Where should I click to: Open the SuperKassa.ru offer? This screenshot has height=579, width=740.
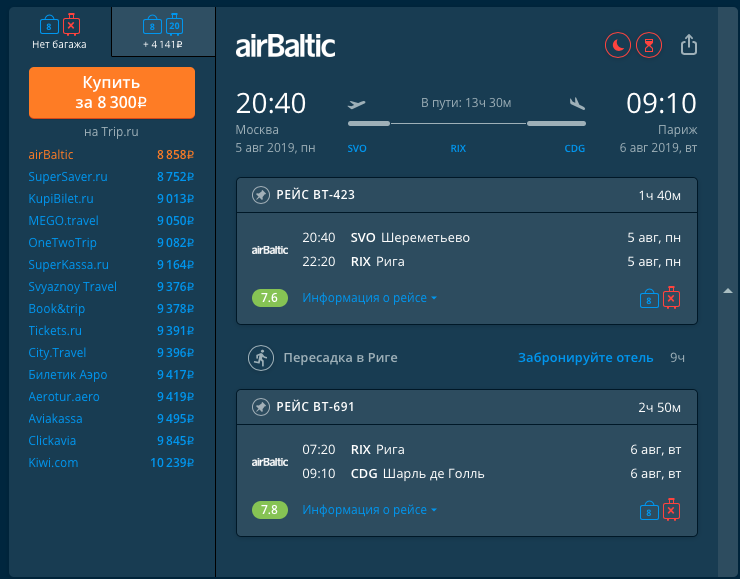click(x=111, y=265)
